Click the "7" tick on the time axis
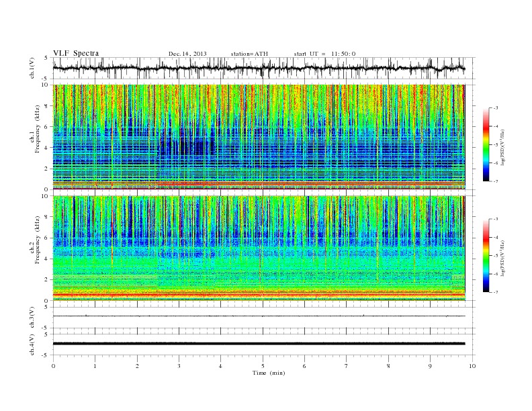Image resolution: width=532 pixels, height=411 pixels. pos(347,366)
